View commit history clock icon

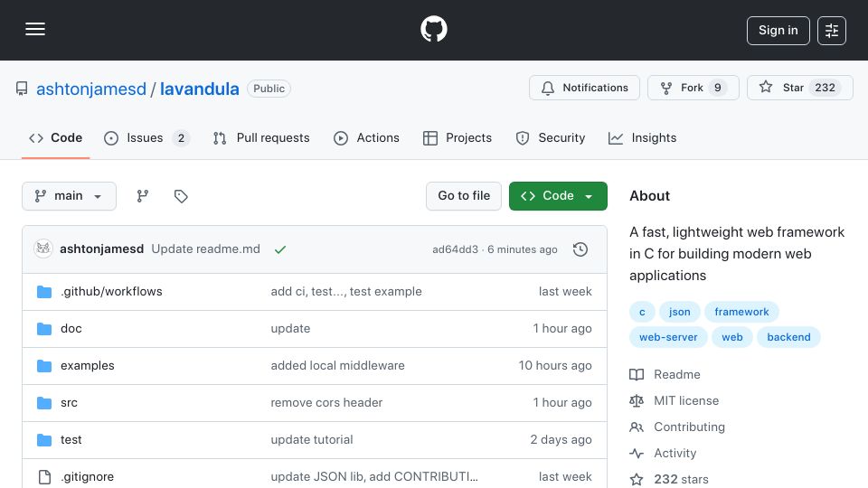[x=580, y=249]
